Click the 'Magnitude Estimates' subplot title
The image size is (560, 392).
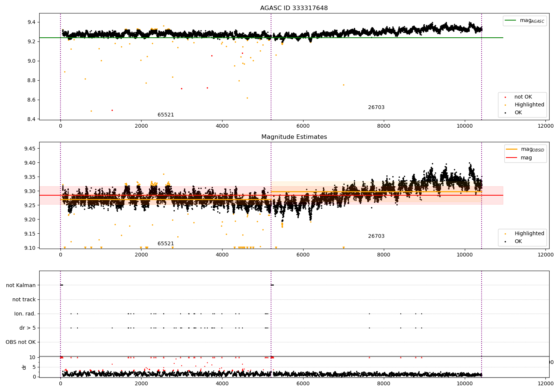point(294,137)
